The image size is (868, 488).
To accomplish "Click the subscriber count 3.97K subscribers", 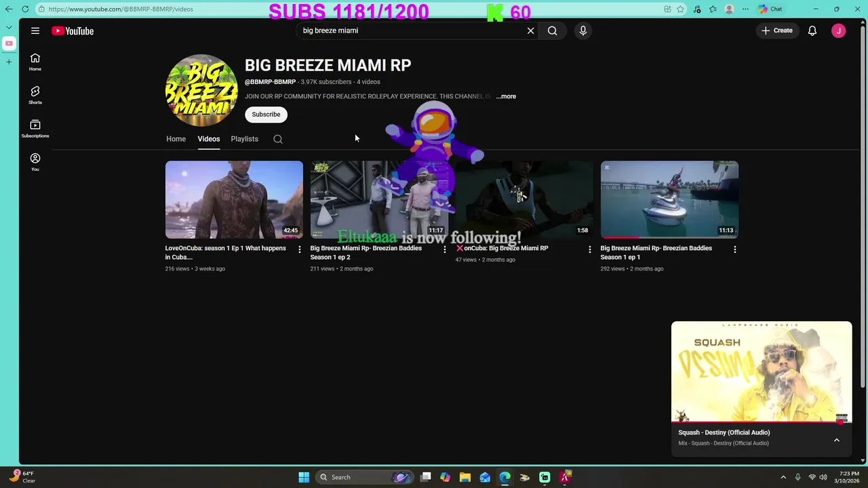I will (326, 82).
